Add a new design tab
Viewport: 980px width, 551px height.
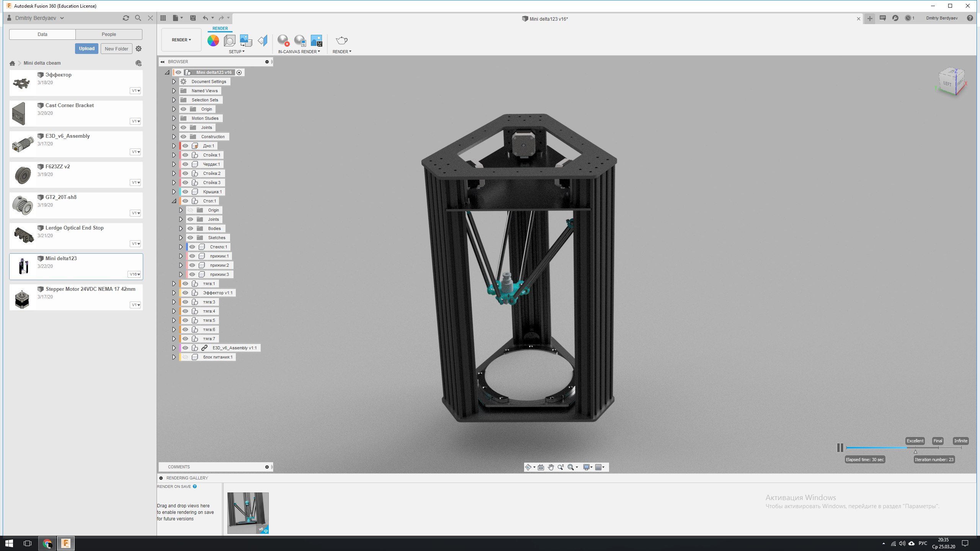(x=870, y=18)
